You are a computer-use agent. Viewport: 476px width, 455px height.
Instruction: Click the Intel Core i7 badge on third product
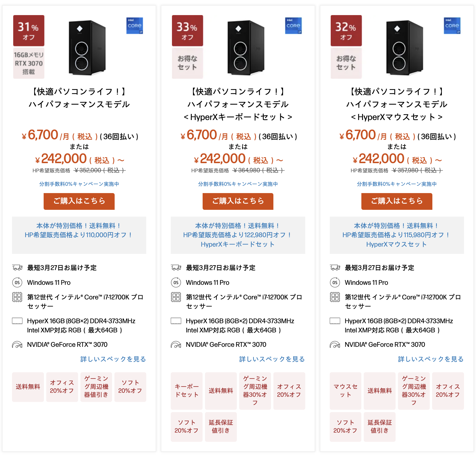(x=452, y=25)
